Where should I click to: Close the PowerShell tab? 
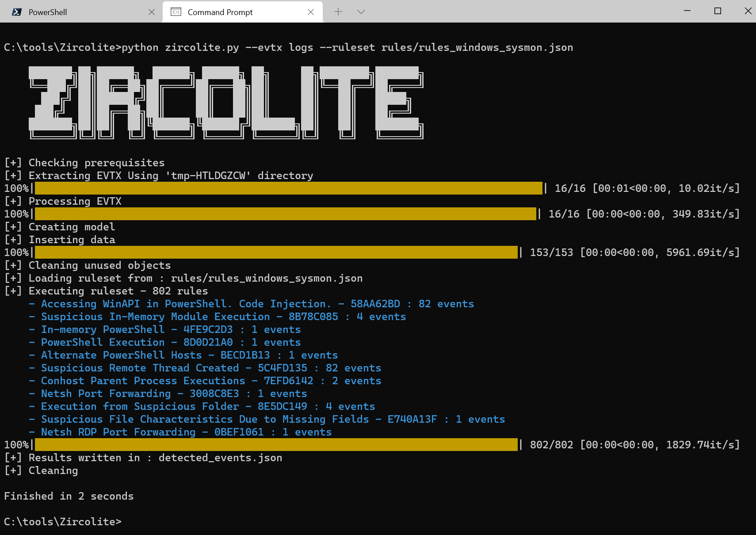tap(152, 12)
